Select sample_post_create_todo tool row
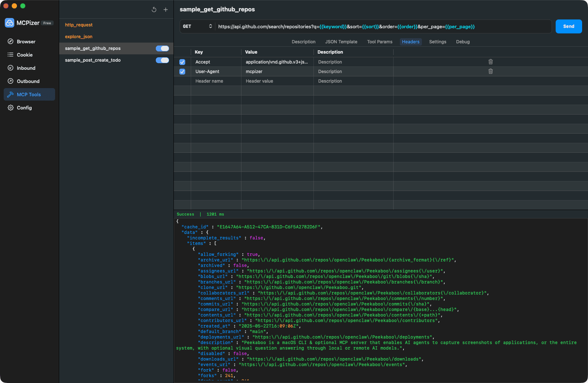 click(x=116, y=60)
